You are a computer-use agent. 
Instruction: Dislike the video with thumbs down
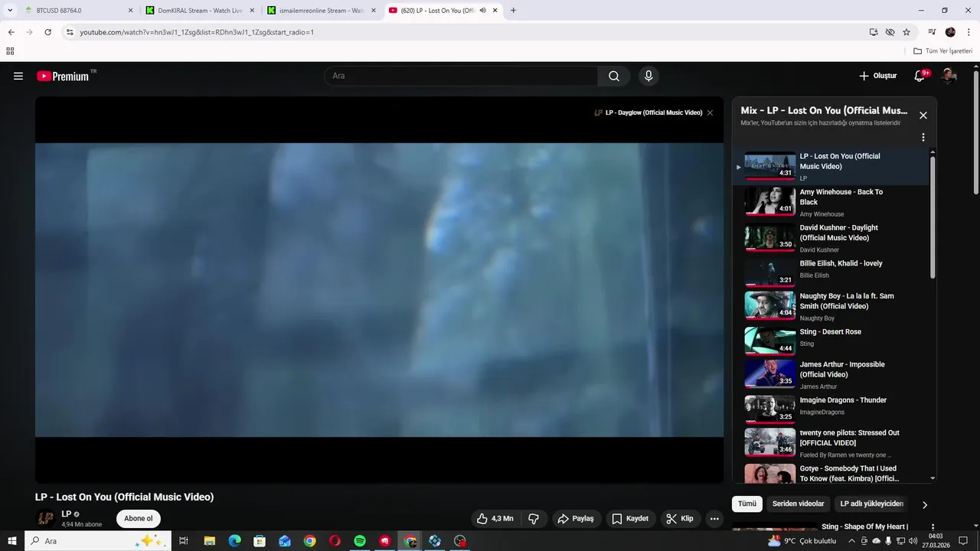pyautogui.click(x=534, y=519)
